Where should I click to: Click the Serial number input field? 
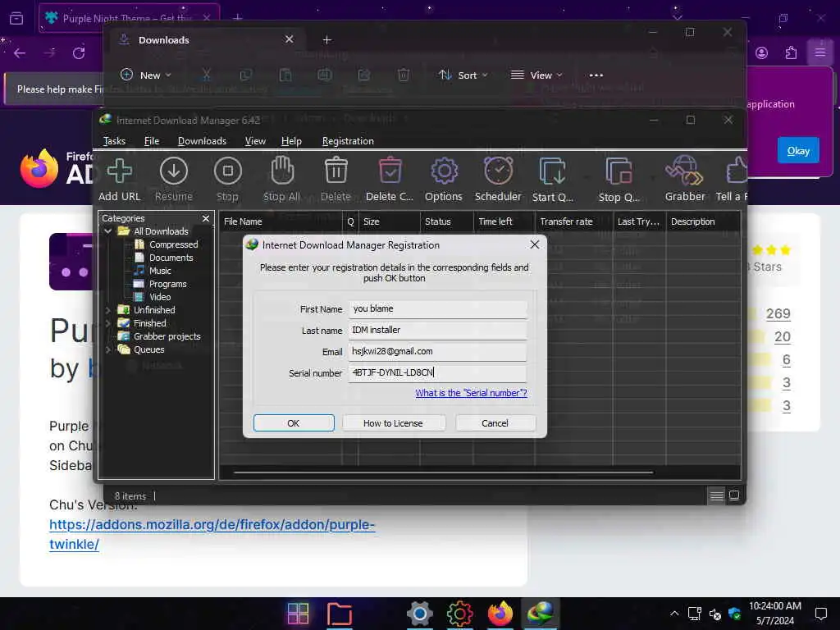click(x=438, y=373)
